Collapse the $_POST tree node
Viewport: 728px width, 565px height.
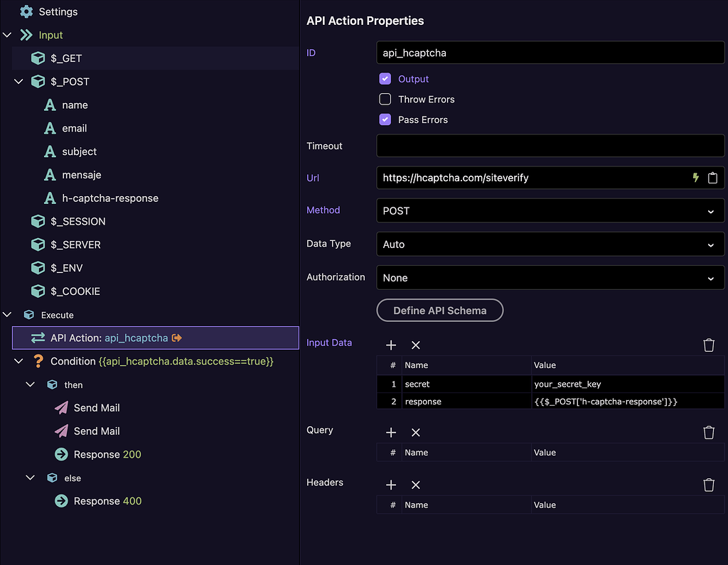point(19,82)
